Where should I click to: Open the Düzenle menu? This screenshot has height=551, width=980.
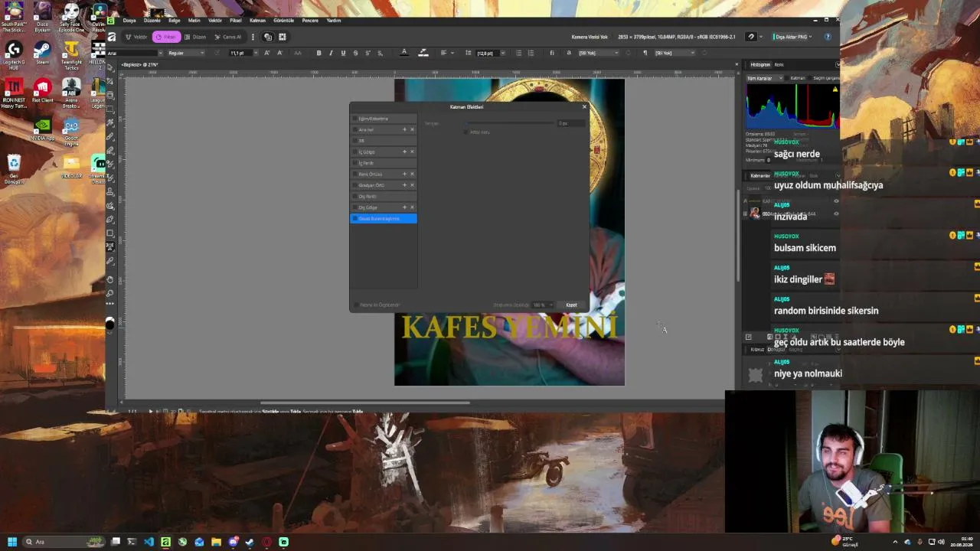(152, 21)
